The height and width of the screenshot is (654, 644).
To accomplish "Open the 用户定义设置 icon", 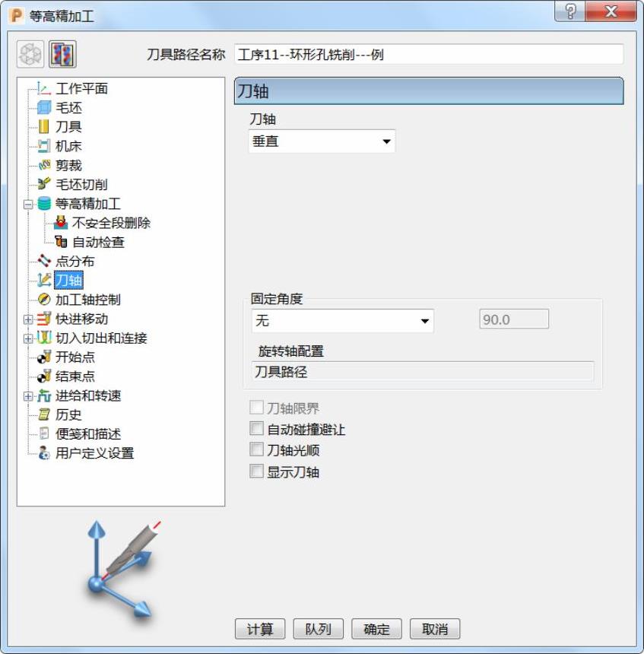I will coord(44,453).
